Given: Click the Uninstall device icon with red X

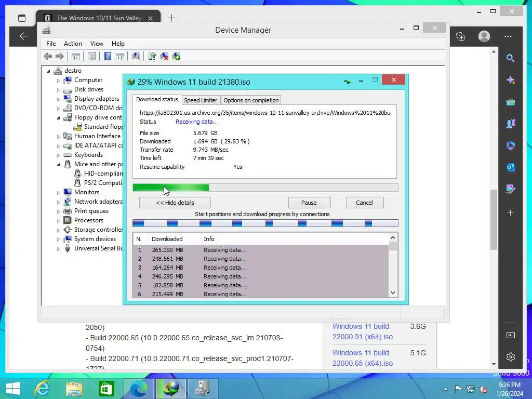Looking at the screenshot, I should point(164,56).
